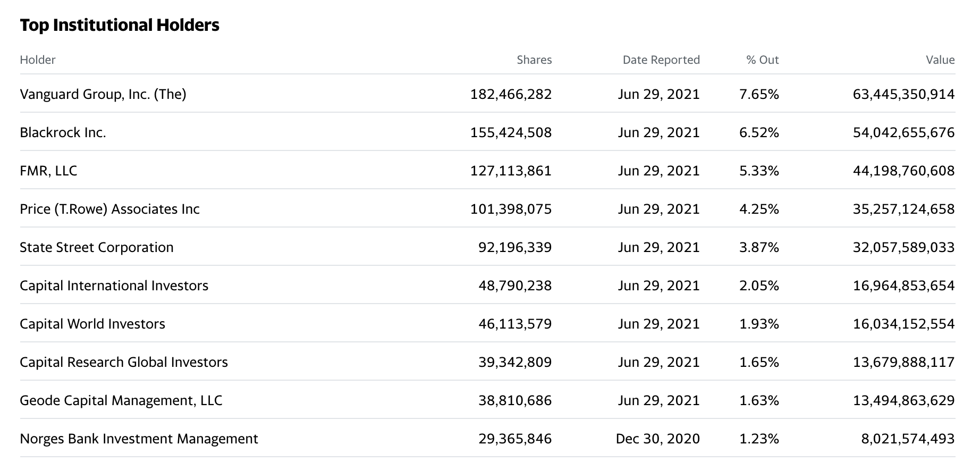Select State Street Corporation holder name
Screen dimensions: 980x470
click(x=97, y=247)
